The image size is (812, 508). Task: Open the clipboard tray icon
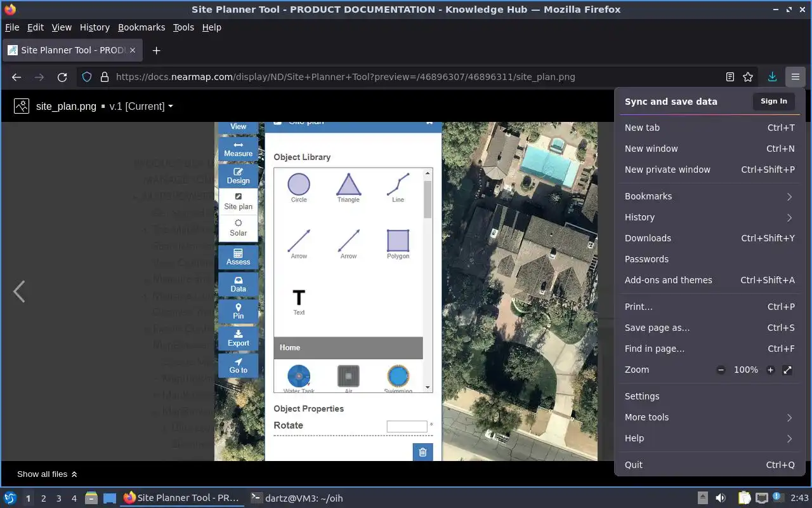pos(744,498)
